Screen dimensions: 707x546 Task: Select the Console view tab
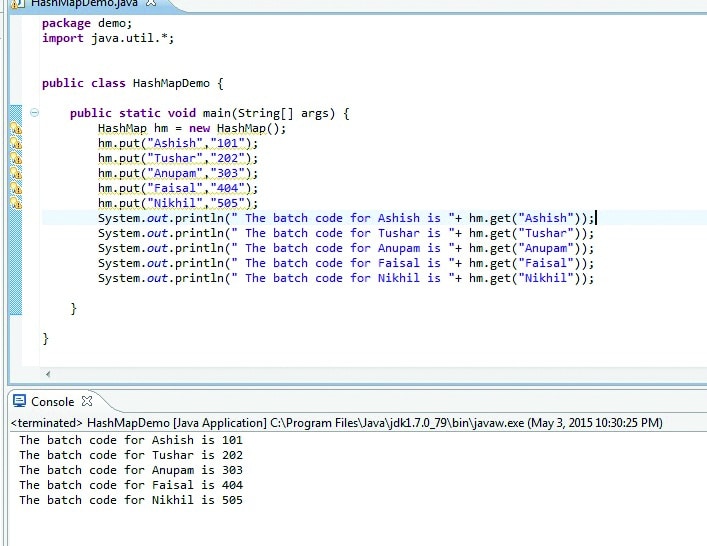coord(52,401)
